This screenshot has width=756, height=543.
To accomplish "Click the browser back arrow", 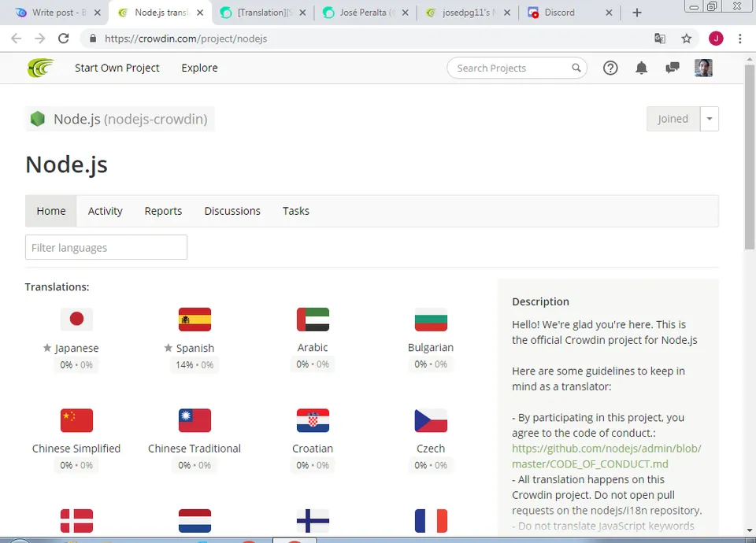I will tap(16, 39).
